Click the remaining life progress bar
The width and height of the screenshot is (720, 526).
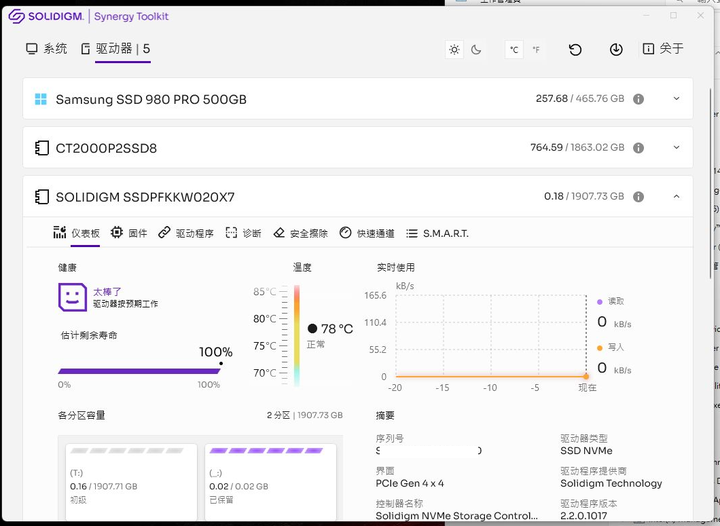[x=139, y=371]
